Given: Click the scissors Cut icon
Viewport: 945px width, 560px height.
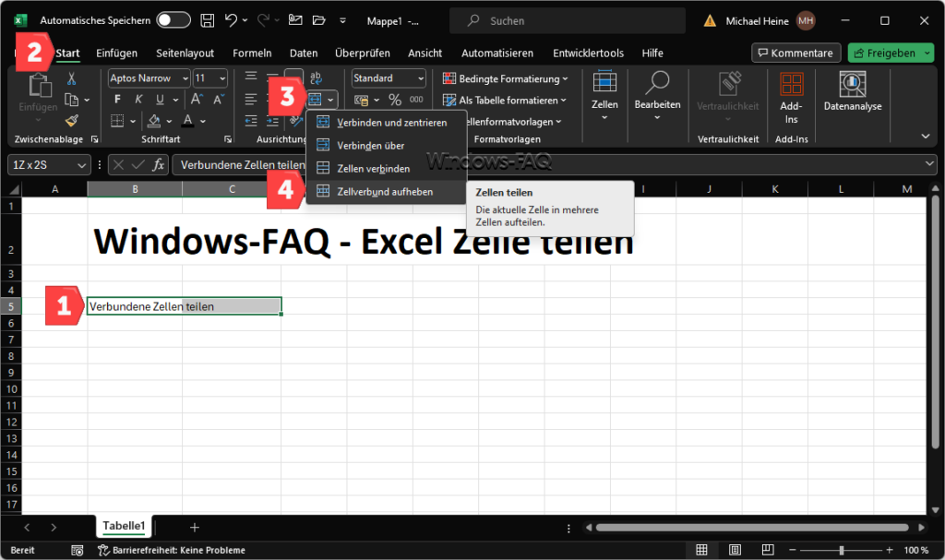Looking at the screenshot, I should 72,78.
